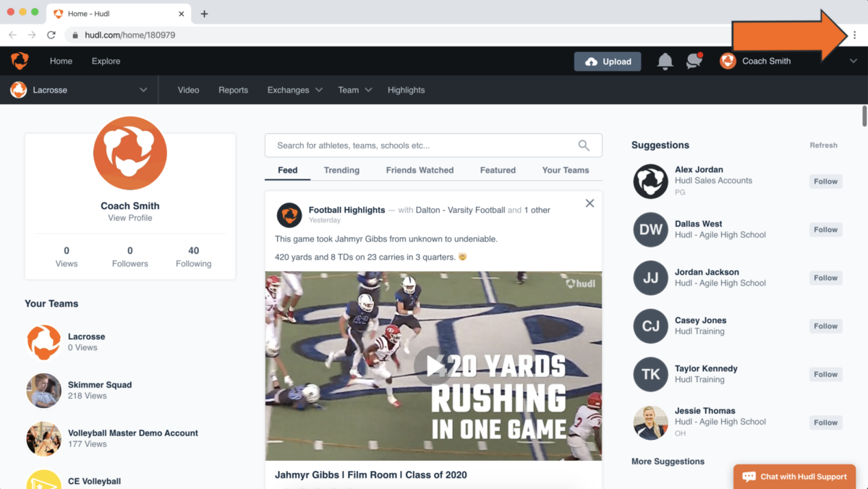Click Alex Jordan's avatar in Suggestions
This screenshot has width=868, height=489.
coord(650,181)
